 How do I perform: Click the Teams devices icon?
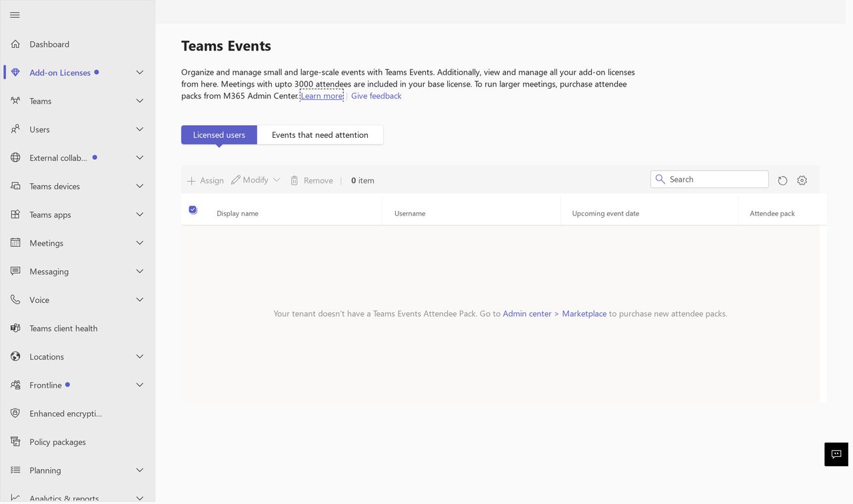[x=15, y=186]
